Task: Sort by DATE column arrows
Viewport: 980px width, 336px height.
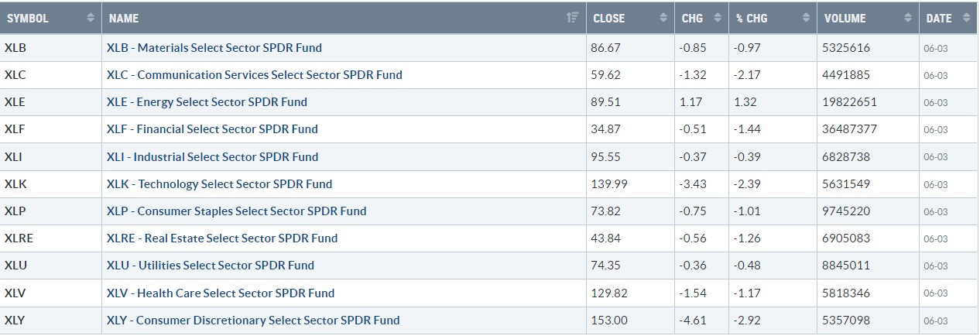Action: (x=965, y=18)
